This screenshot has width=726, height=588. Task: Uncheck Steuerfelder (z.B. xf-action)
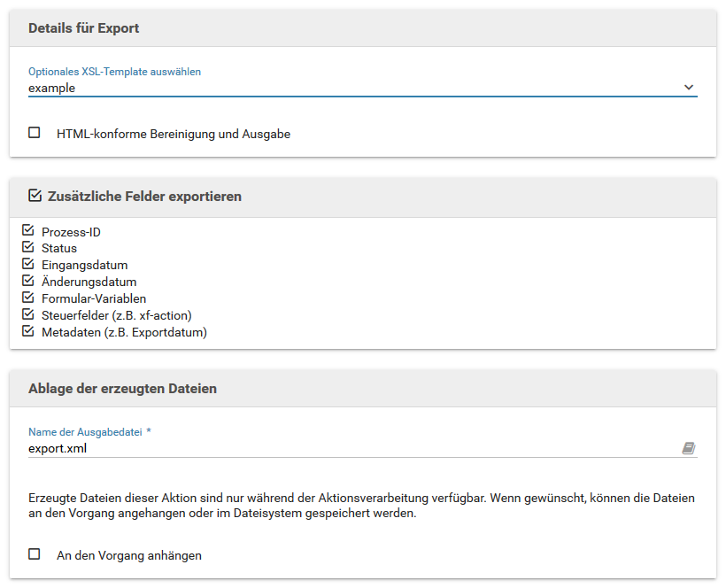(x=27, y=313)
